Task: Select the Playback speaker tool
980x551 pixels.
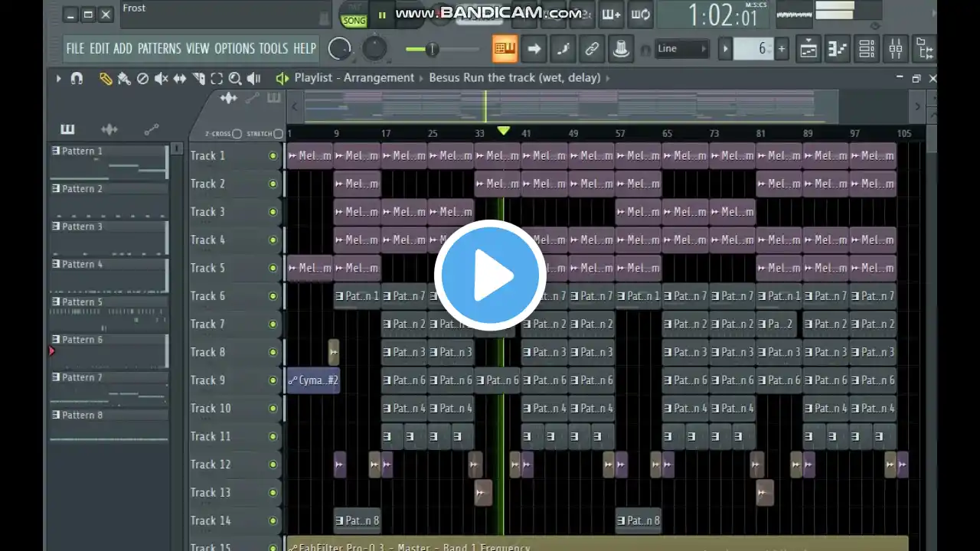Action: (253, 78)
